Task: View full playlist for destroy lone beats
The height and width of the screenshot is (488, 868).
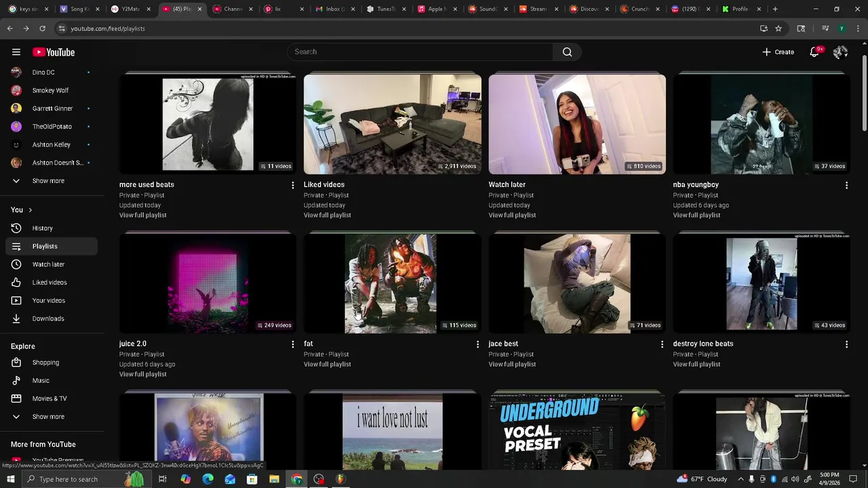Action: tap(696, 364)
